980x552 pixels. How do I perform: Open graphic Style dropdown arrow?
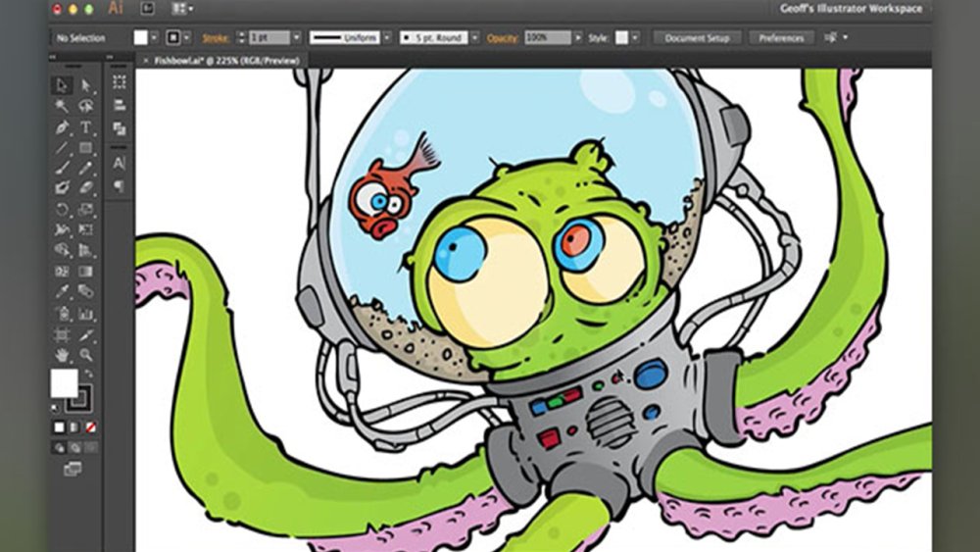[635, 38]
